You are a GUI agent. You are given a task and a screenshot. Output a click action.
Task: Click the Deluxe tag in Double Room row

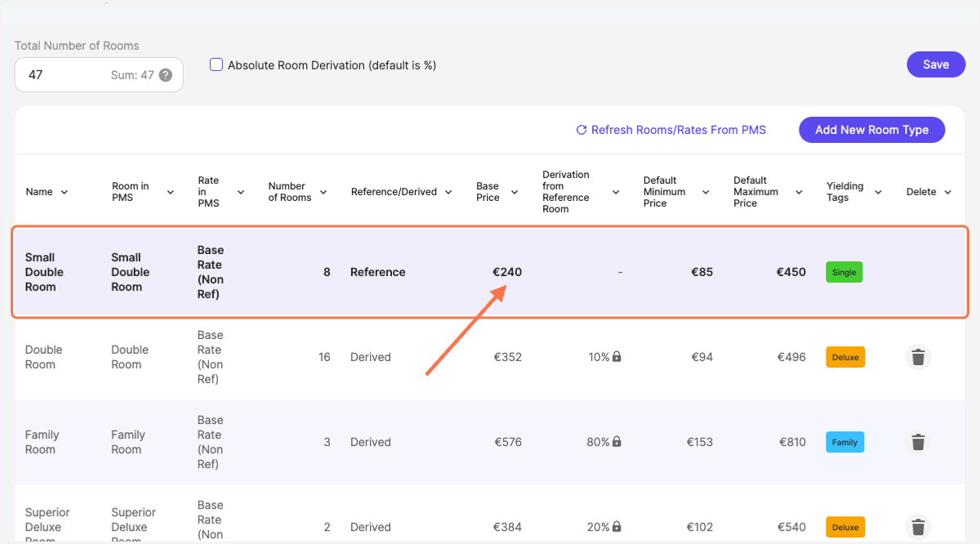coord(845,357)
